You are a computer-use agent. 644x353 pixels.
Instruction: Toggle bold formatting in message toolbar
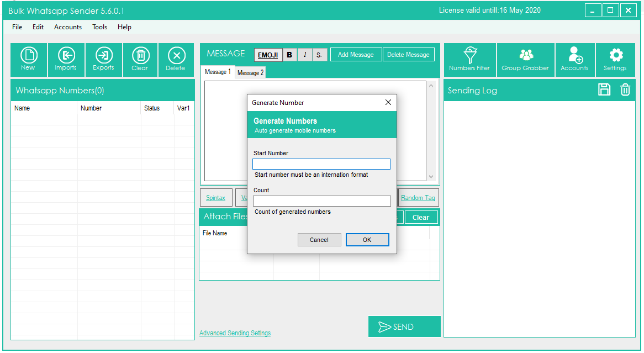289,55
